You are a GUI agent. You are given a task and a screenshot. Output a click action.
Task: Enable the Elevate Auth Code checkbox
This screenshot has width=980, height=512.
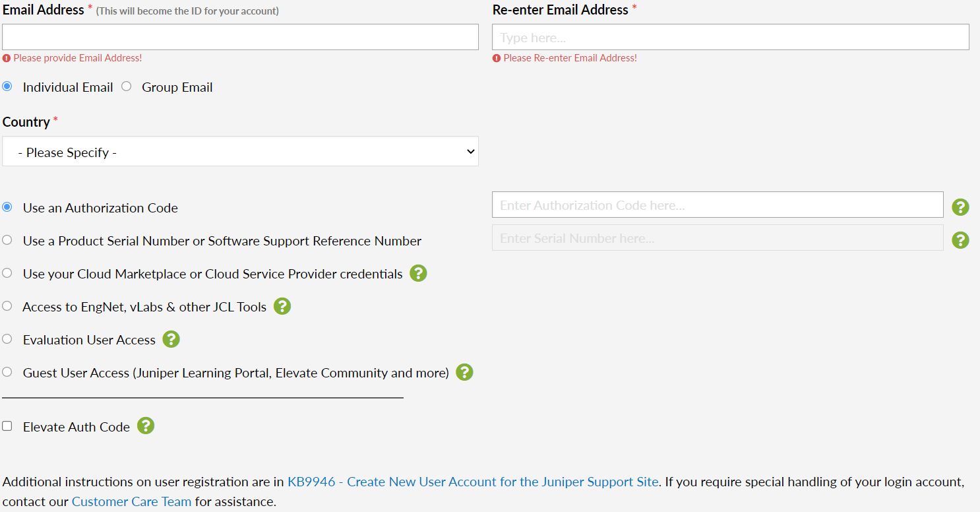7,426
